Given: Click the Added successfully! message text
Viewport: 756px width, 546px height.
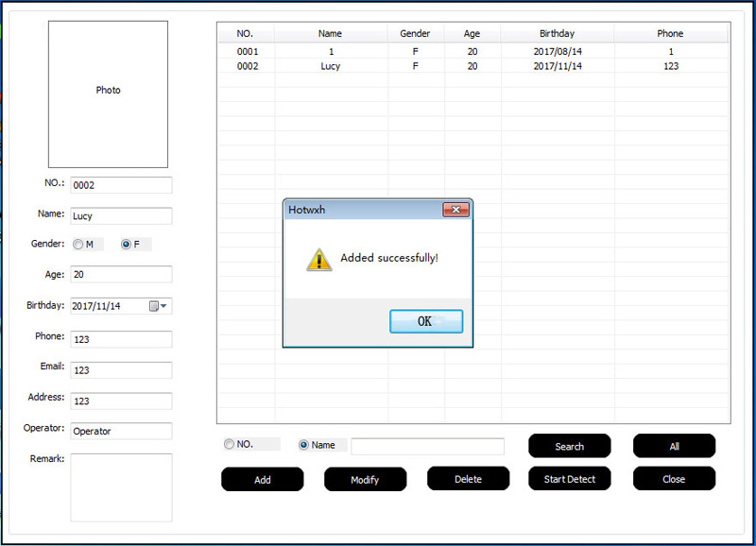Looking at the screenshot, I should tap(389, 258).
